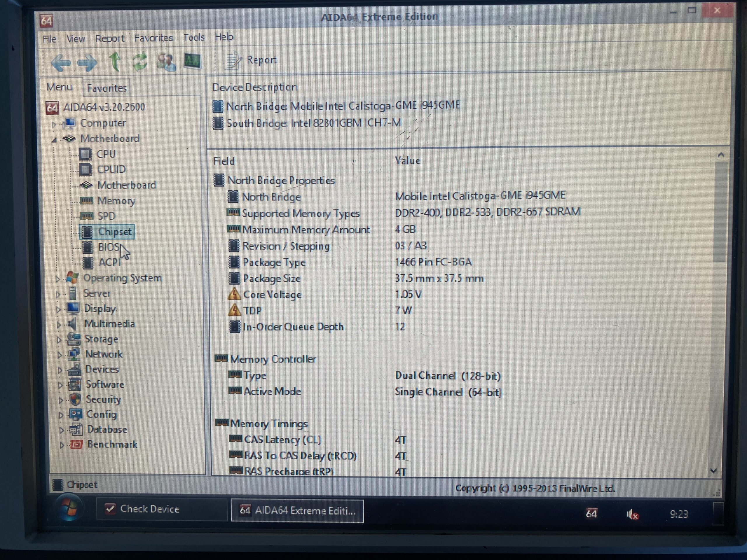Select North Bridge in Device Description list
The image size is (747, 560).
click(x=336, y=106)
